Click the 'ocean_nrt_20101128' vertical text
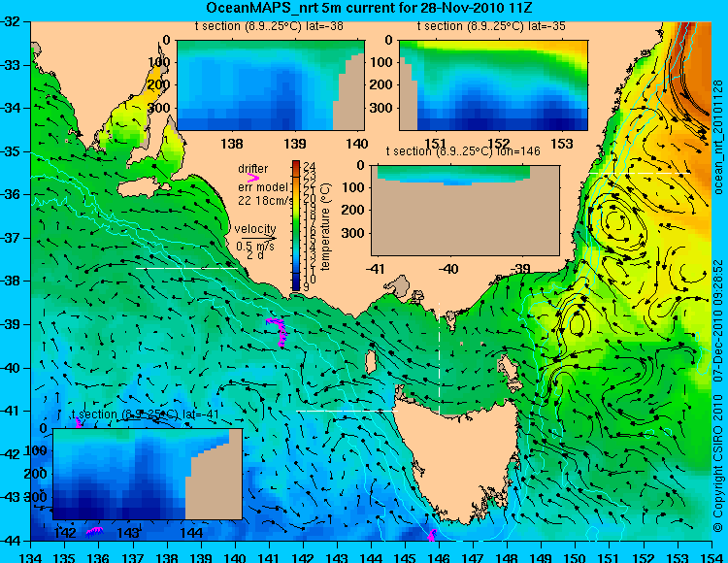The height and width of the screenshot is (563, 728). point(717,137)
